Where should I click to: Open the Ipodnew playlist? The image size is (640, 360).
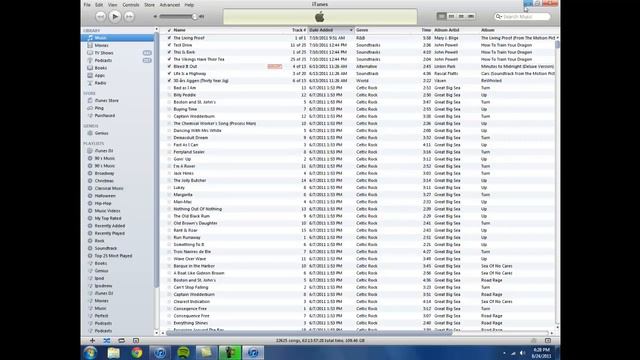[x=103, y=286]
